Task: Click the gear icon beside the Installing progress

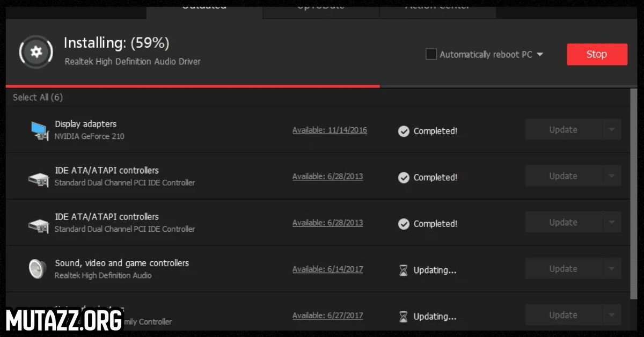Action: click(35, 52)
